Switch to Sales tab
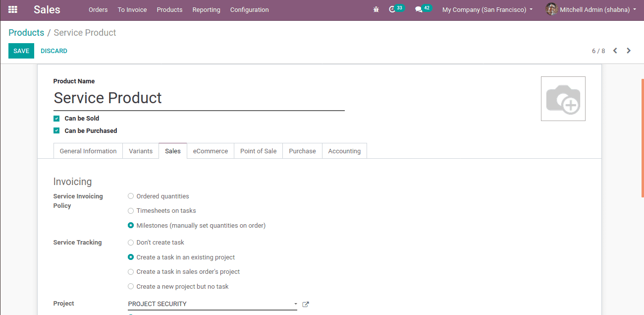The width and height of the screenshot is (644, 315). pyautogui.click(x=173, y=151)
